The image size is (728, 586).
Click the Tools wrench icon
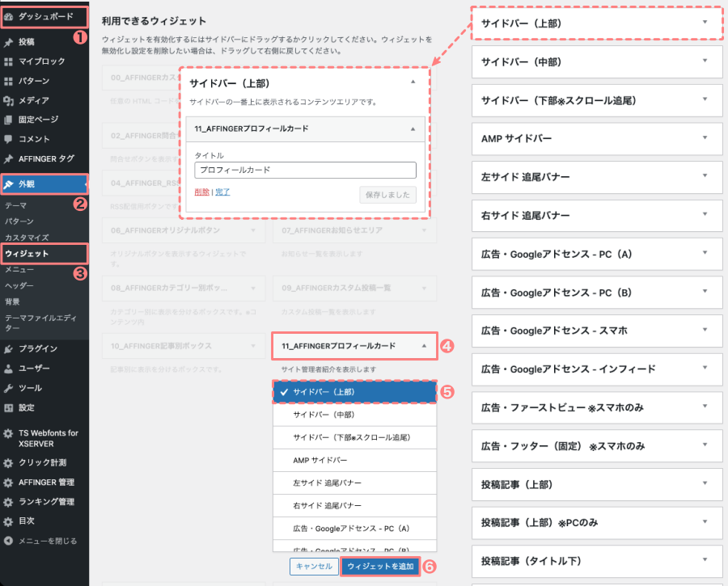coord(8,388)
